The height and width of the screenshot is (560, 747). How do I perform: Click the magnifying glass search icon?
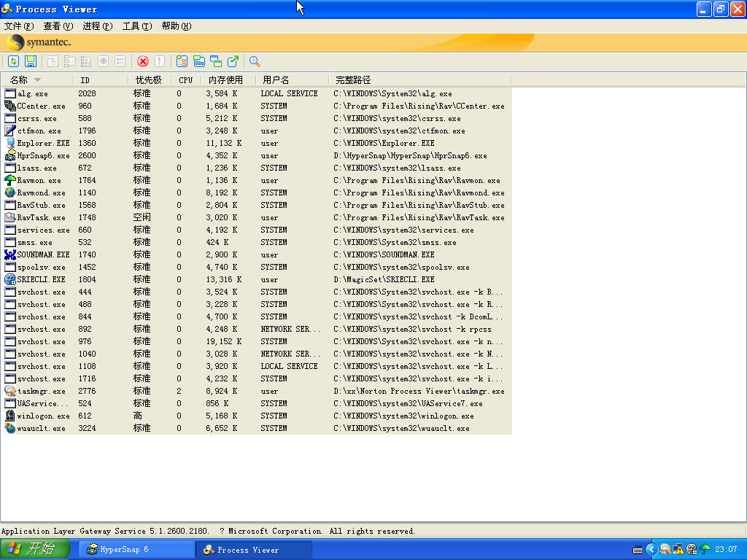pyautogui.click(x=255, y=61)
